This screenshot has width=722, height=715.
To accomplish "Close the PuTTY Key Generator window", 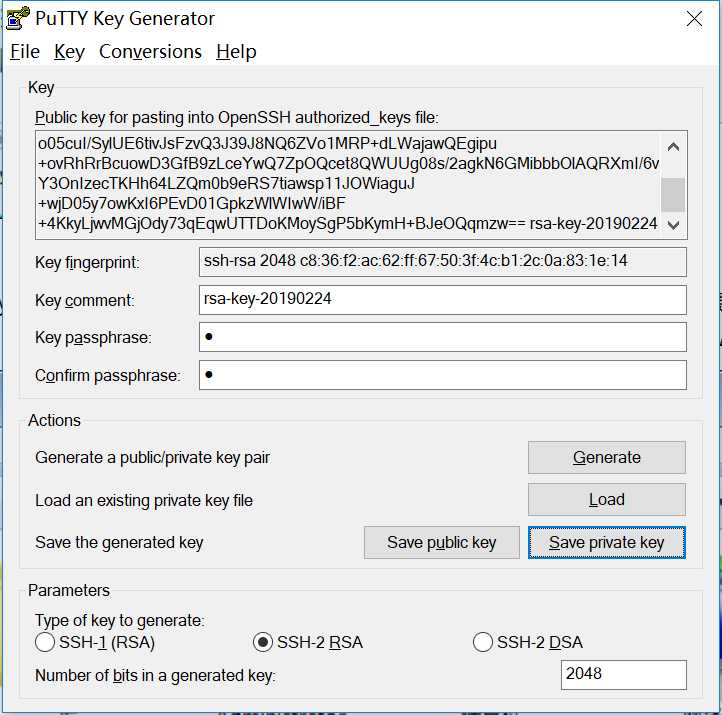I will pos(694,19).
